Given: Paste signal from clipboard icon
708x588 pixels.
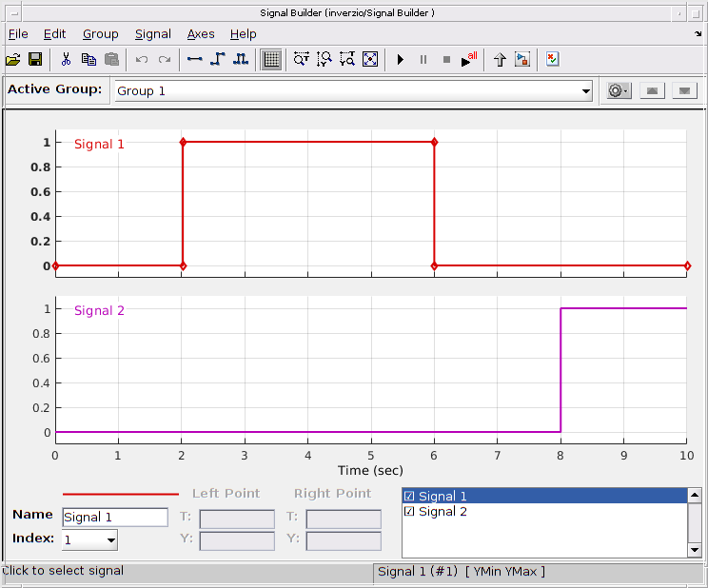Looking at the screenshot, I should pos(111,60).
